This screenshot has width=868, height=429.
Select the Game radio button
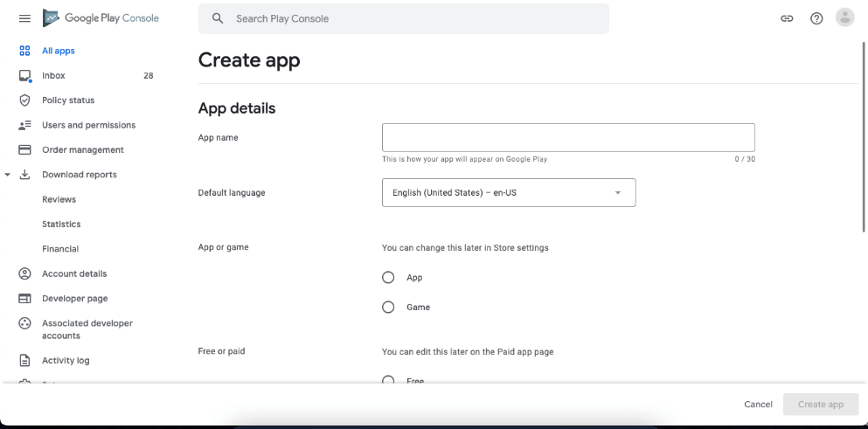pyautogui.click(x=388, y=308)
